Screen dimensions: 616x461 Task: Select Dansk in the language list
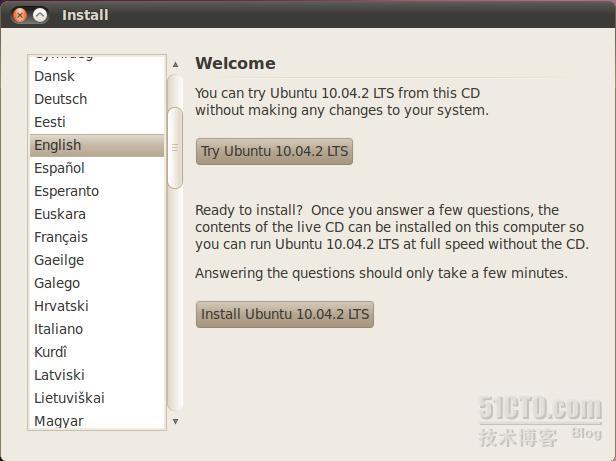[x=97, y=76]
